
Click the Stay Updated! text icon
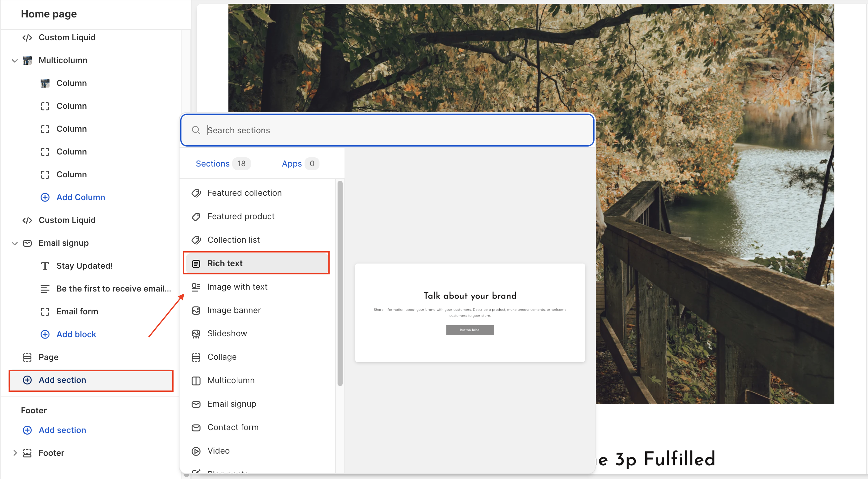pyautogui.click(x=45, y=266)
